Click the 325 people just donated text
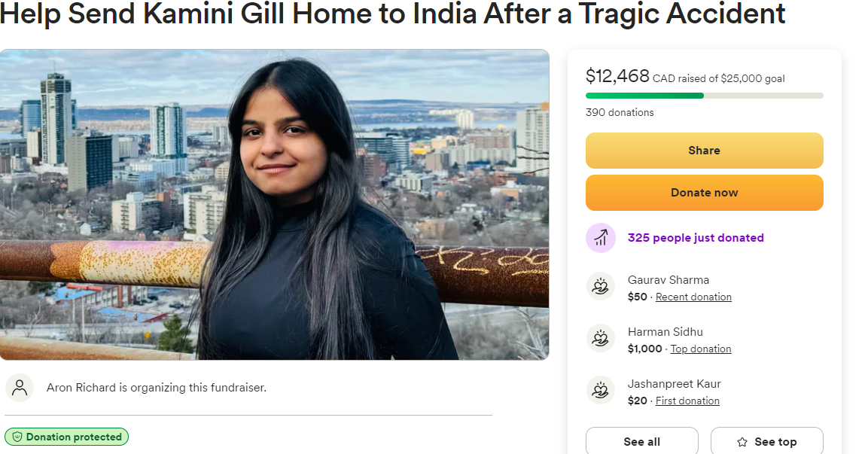Image resolution: width=868 pixels, height=454 pixels. coord(696,237)
